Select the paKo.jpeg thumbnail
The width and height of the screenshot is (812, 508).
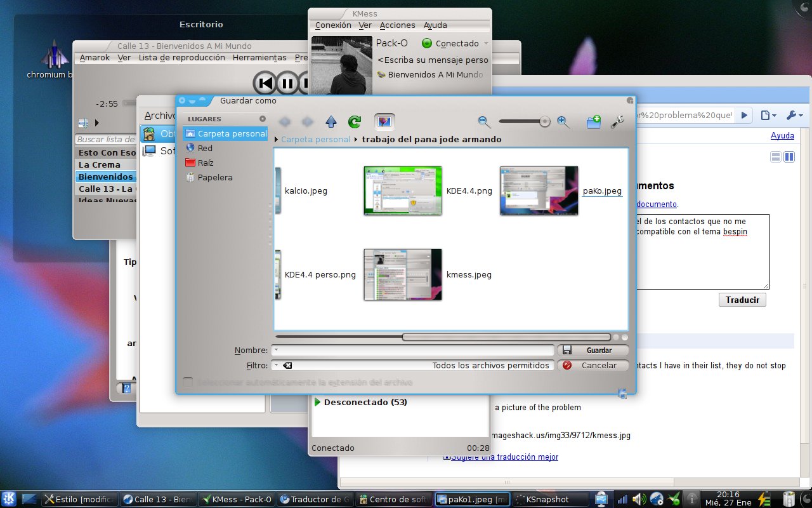click(x=539, y=190)
